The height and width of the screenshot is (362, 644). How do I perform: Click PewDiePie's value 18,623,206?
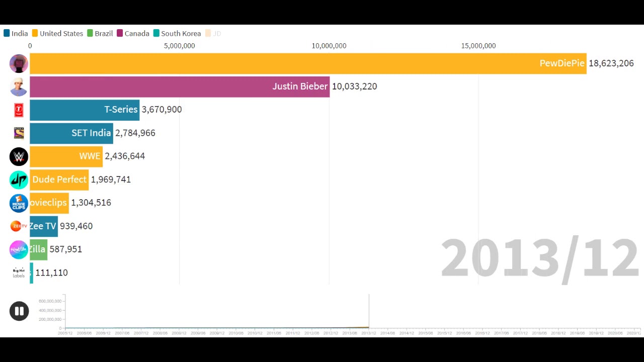tap(611, 63)
